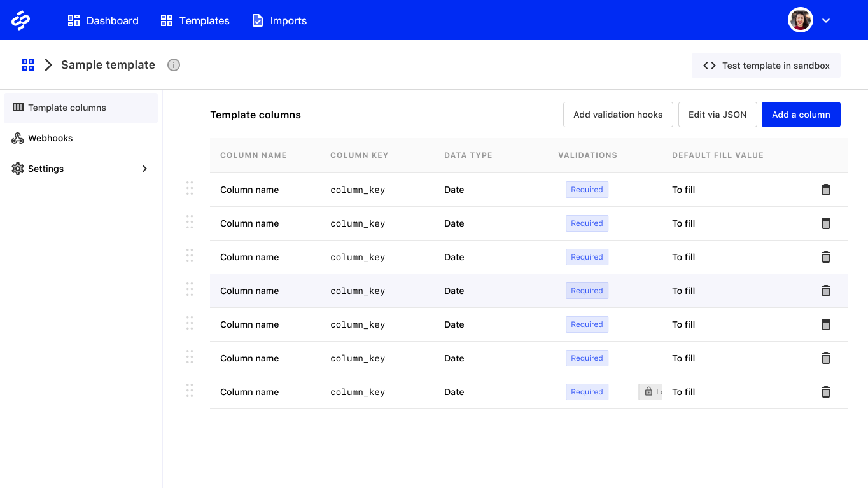Toggle Required validation on the last row
868x488 pixels.
pos(587,391)
